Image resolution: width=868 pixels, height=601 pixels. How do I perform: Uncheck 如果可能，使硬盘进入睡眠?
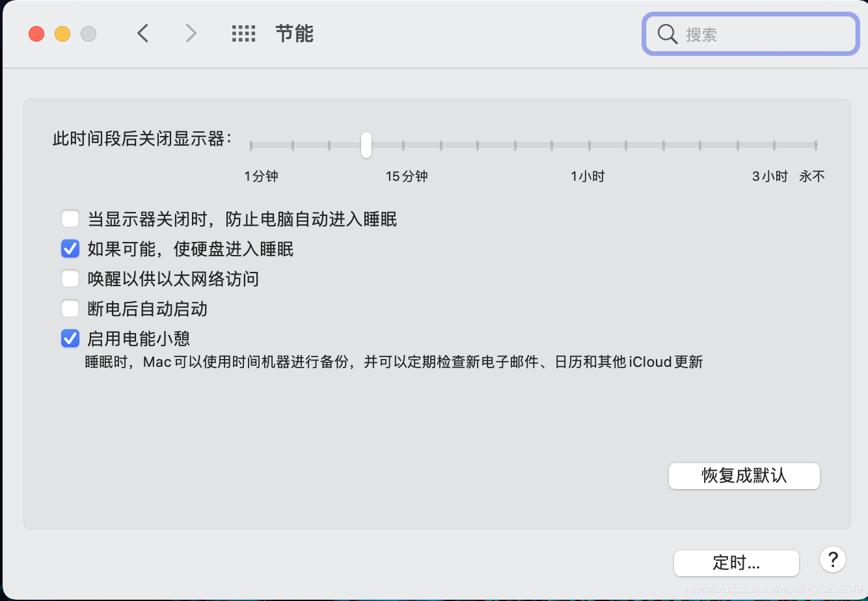[x=70, y=248]
